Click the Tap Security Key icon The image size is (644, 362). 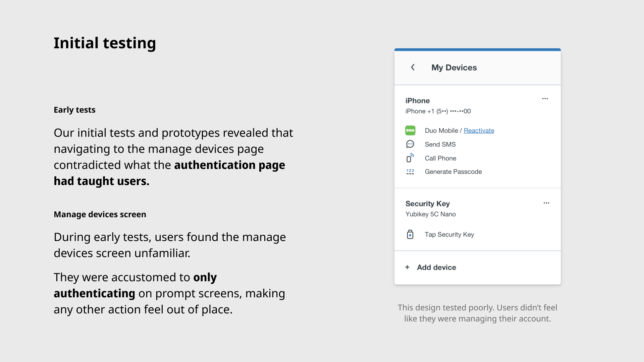(410, 234)
